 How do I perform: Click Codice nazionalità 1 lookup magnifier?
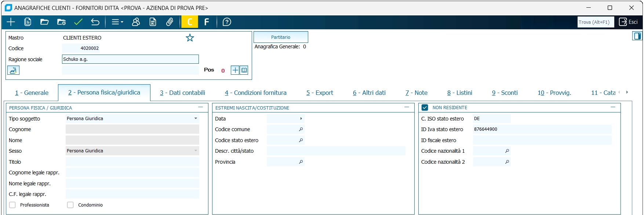507,151
